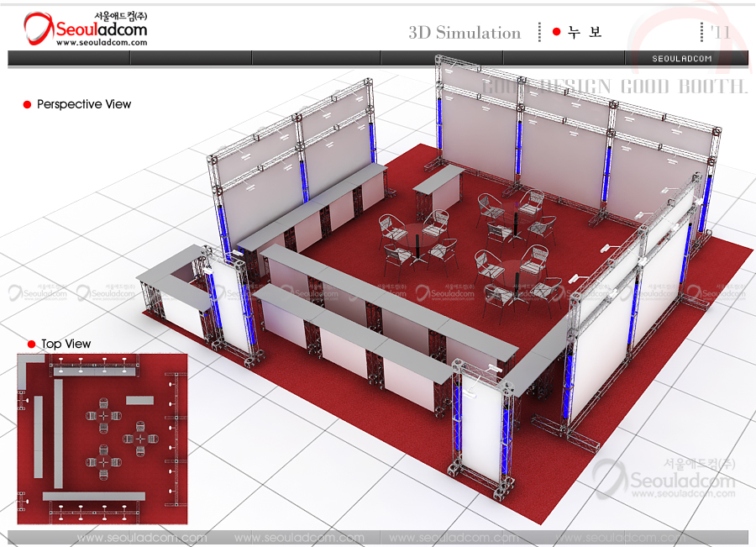Click the Seouladcom wordmark in the header

click(x=102, y=30)
